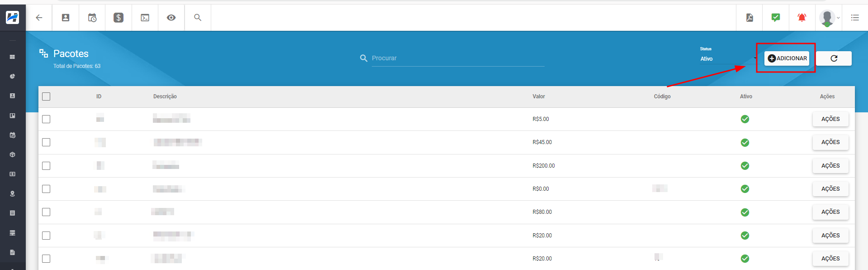Open the calendar clock icon in toolbar
This screenshot has width=868, height=270.
click(92, 18)
